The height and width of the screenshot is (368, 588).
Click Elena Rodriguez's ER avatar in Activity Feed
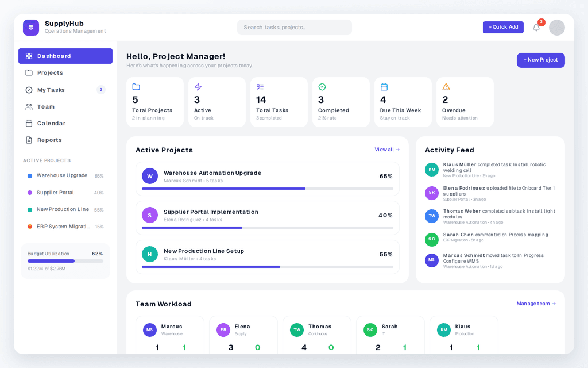[x=432, y=193]
